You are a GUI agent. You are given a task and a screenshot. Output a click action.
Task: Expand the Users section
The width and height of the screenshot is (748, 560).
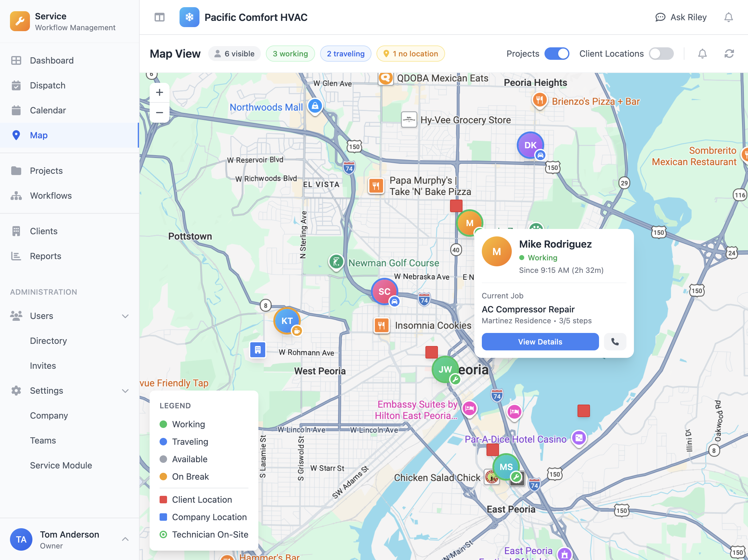point(126,316)
